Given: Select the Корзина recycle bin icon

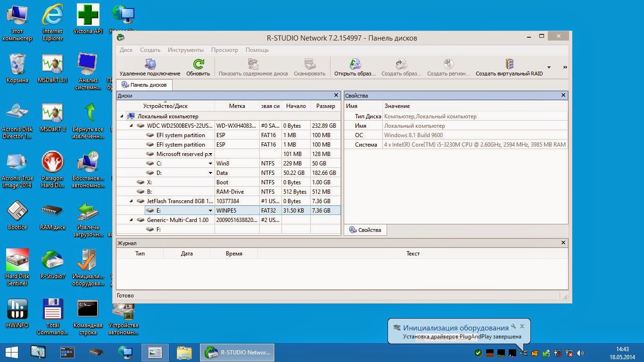Looking at the screenshot, I should (x=17, y=68).
